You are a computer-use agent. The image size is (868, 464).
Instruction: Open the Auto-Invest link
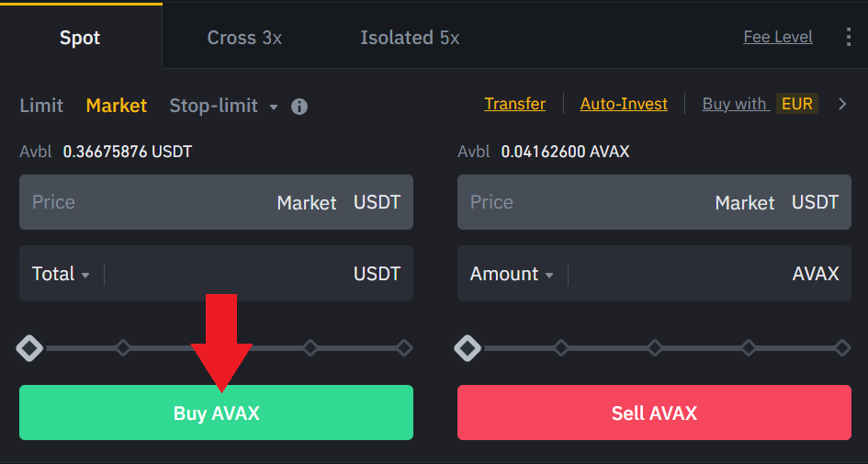pyautogui.click(x=624, y=104)
